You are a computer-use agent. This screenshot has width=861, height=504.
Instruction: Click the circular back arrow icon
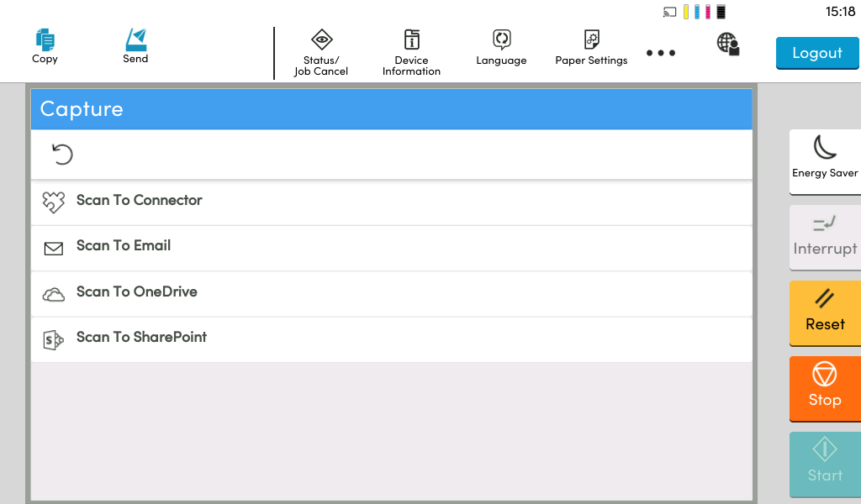(62, 154)
